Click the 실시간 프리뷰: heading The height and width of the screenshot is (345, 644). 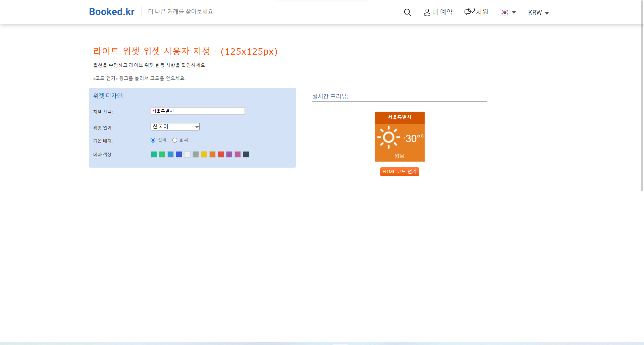330,97
